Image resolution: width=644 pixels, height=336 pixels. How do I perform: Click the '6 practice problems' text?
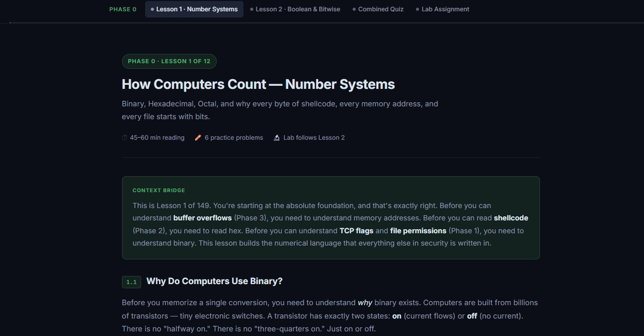pos(234,138)
